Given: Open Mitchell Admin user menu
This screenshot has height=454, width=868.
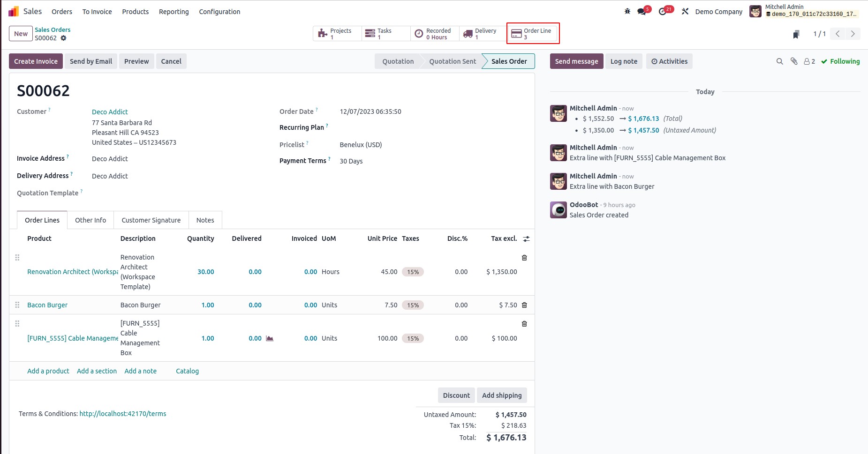Looking at the screenshot, I should [805, 11].
